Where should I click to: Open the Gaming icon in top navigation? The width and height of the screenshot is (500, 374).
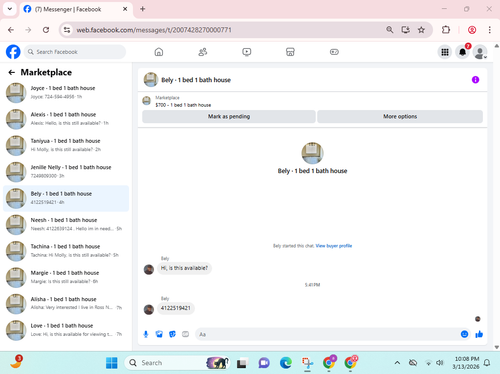click(334, 52)
